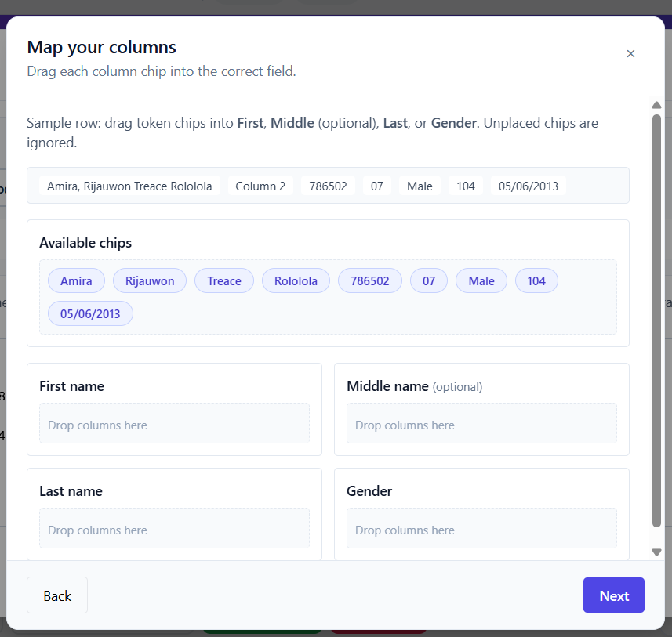Close the Map your columns dialog
The height and width of the screenshot is (637, 672).
click(x=630, y=54)
